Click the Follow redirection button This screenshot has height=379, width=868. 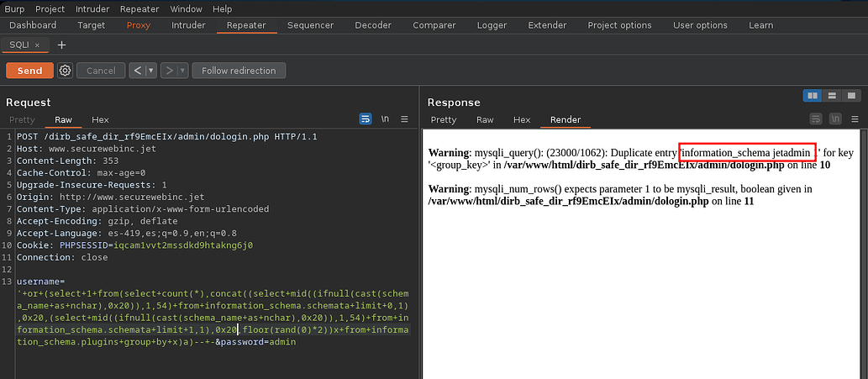(x=239, y=71)
